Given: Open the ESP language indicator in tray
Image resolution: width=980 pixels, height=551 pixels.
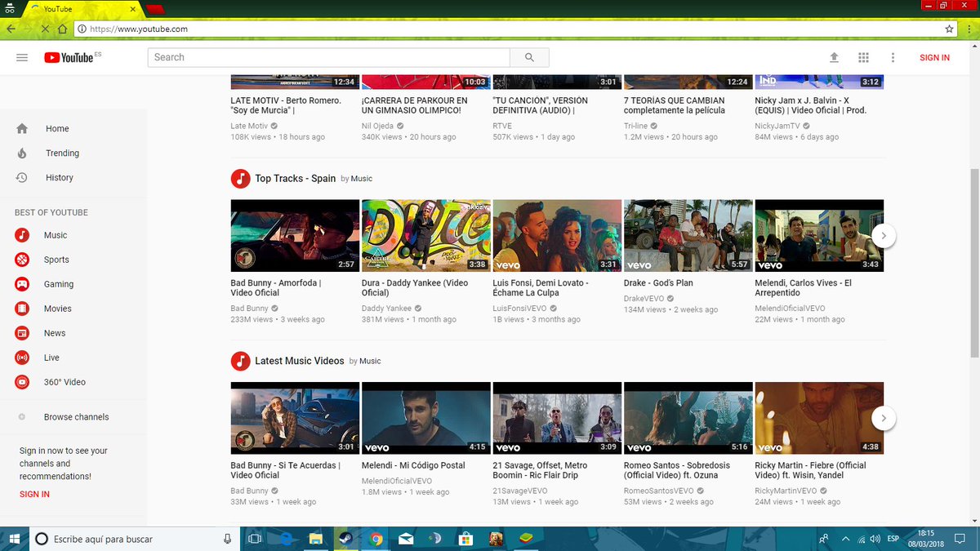Looking at the screenshot, I should (x=893, y=539).
